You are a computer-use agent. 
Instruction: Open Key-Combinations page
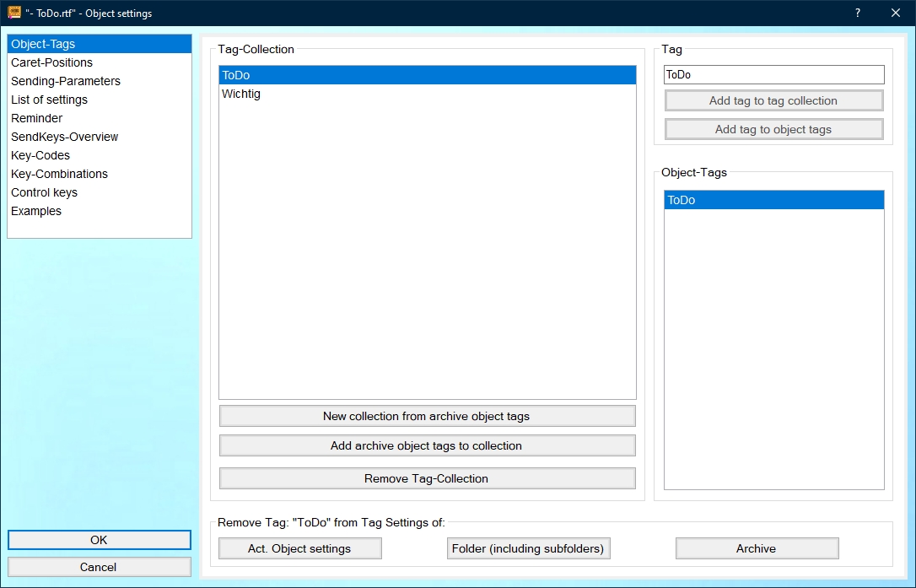[59, 174]
